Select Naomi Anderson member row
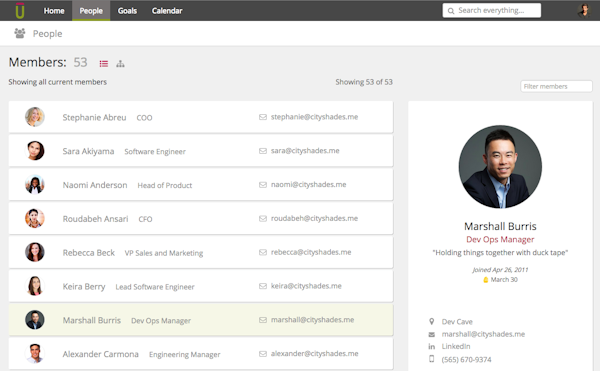600x371 pixels. tap(201, 185)
